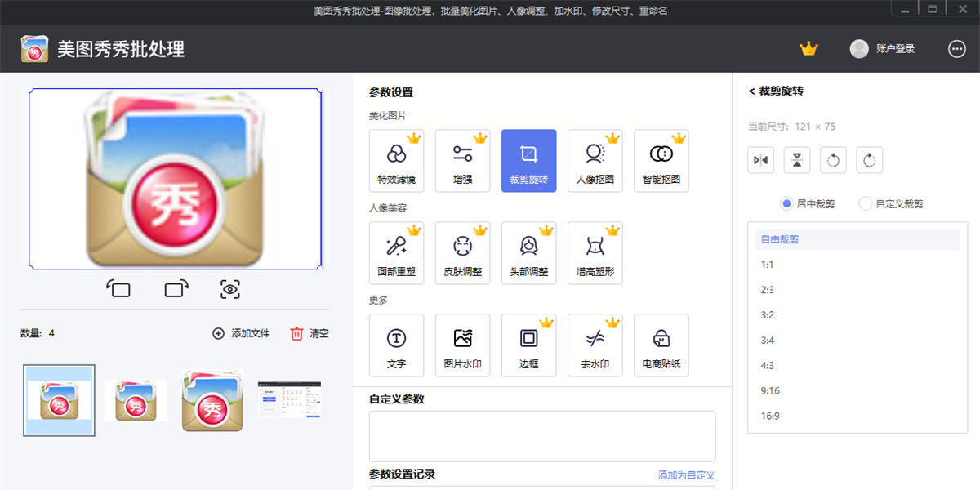
Task: Select the first highlighted thumbnail
Action: (x=59, y=400)
